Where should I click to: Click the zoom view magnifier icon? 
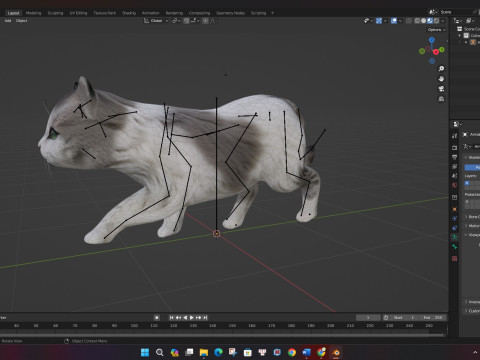441,69
